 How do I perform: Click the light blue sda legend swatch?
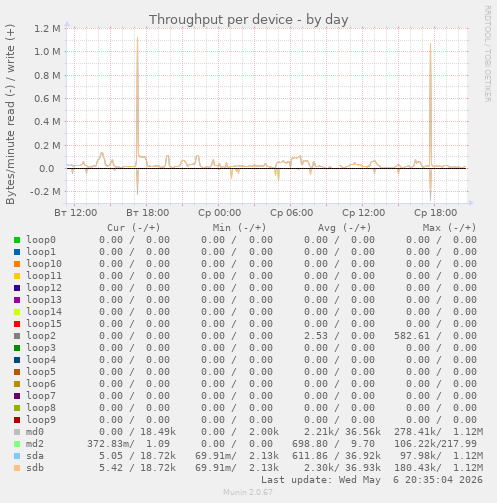[x=17, y=456]
